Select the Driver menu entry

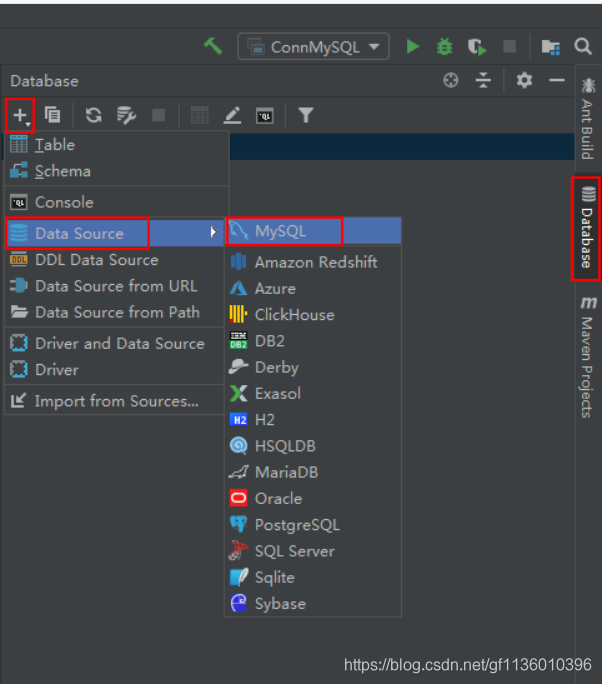pyautogui.click(x=114, y=370)
